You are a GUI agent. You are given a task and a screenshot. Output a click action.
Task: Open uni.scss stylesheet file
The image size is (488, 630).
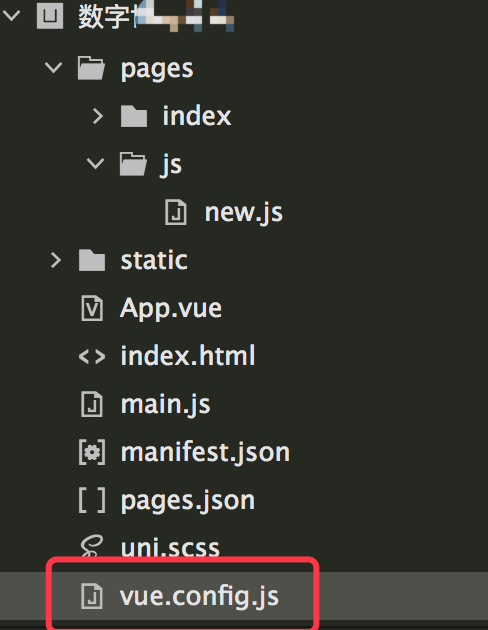pyautogui.click(x=170, y=547)
